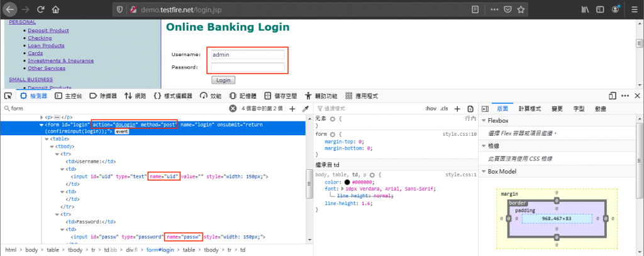Open the 網路 (Network) tab
Viewport: 644px width, 256px height.
[136, 96]
